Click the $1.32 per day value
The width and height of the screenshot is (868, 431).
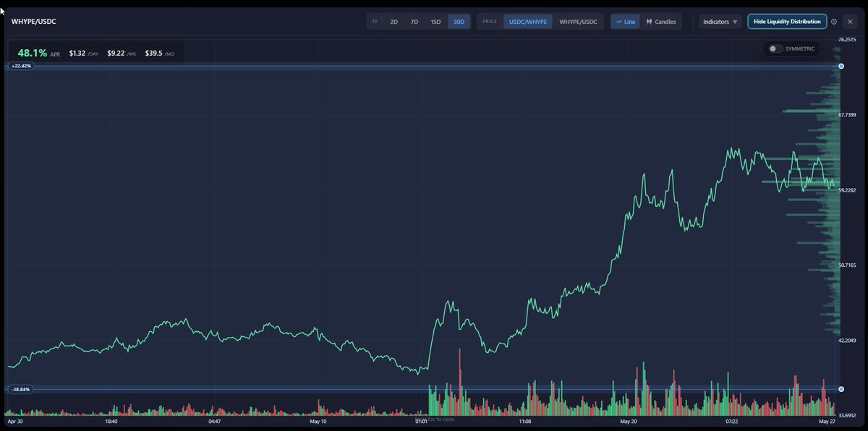point(77,53)
